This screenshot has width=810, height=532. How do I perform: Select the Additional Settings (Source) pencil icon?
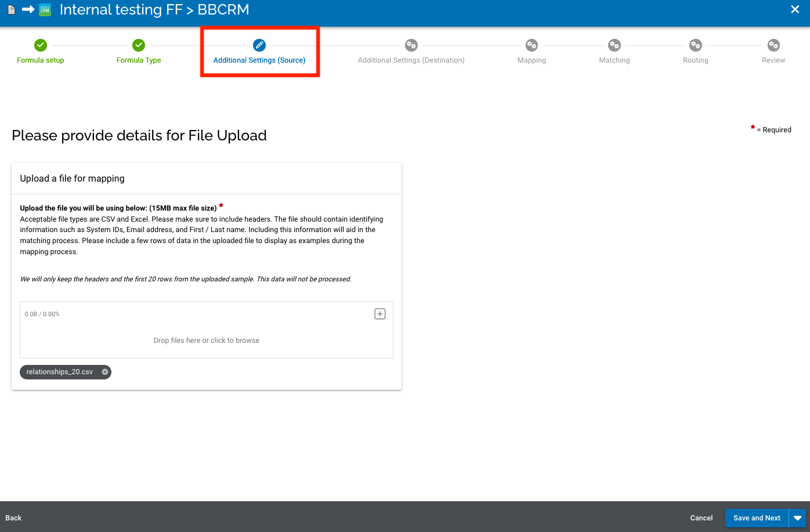259,45
